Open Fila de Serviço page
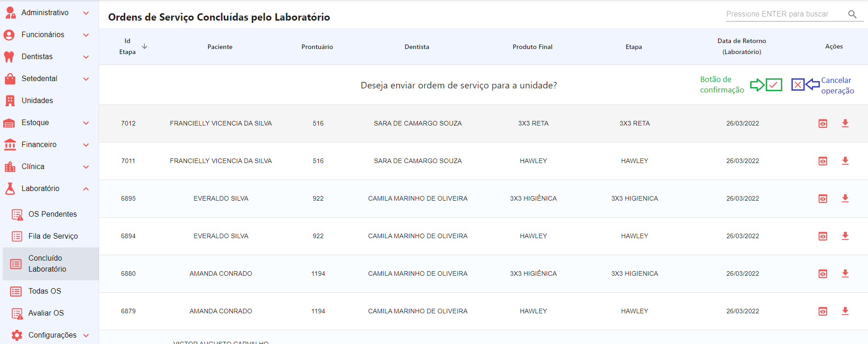Viewport: 868px width, 344px height. point(53,236)
